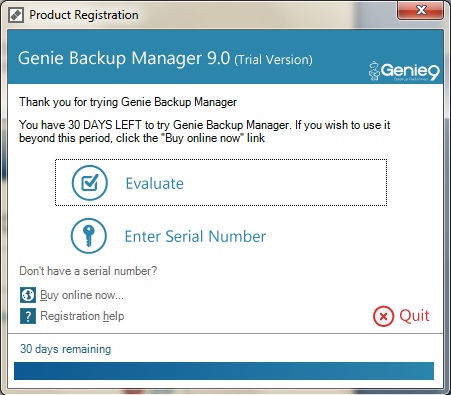451x395 pixels.
Task: Choose Enter Serial Number
Action: click(x=195, y=236)
